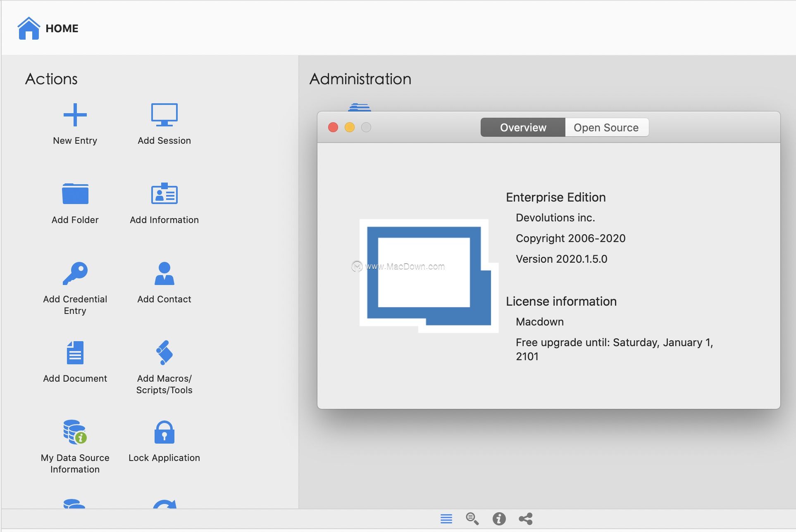Switch to the Open Source tab
796x532 pixels.
click(x=606, y=128)
